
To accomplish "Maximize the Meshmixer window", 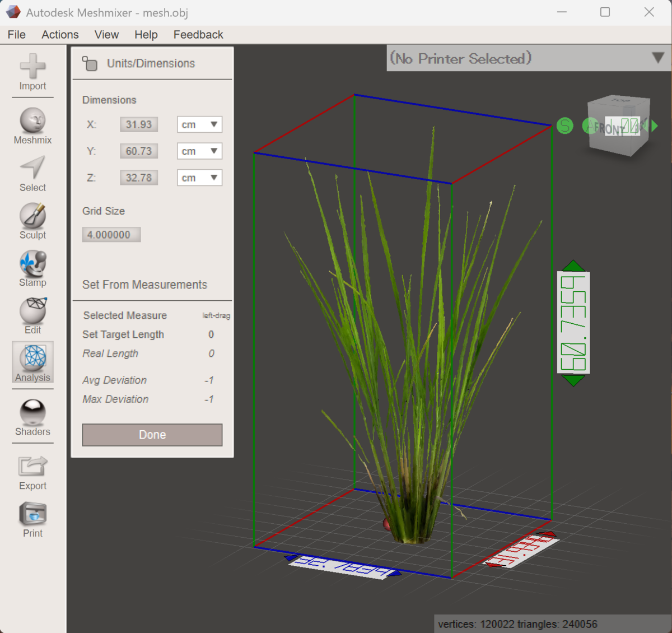I will (605, 12).
